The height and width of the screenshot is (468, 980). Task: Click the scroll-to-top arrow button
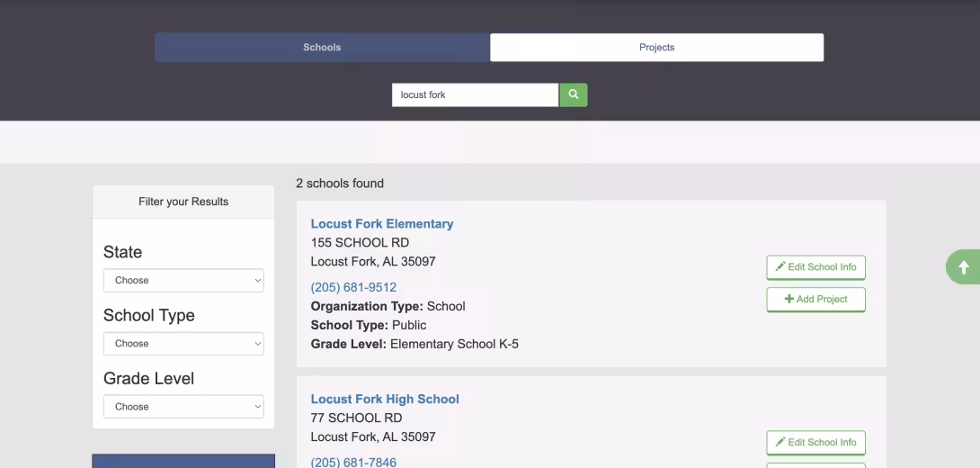click(963, 267)
